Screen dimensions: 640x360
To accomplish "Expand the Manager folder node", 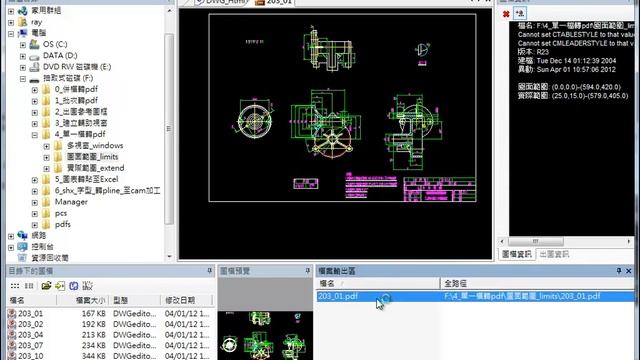I will coord(35,202).
